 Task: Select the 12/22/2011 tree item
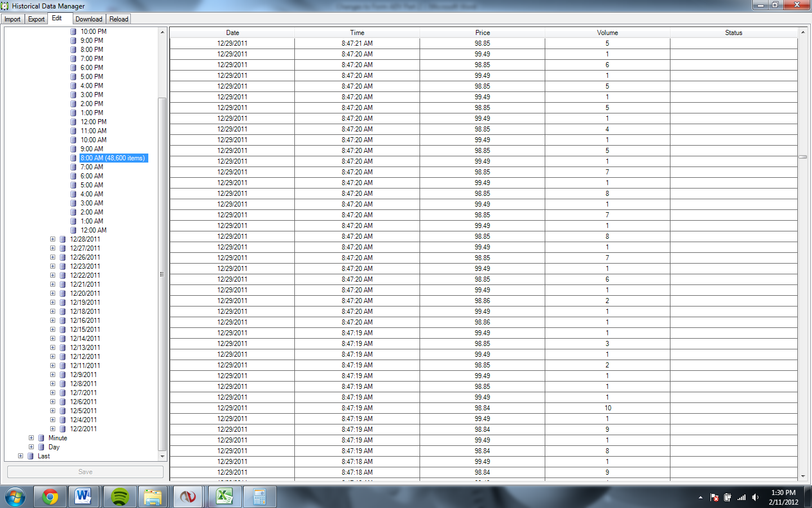coord(85,275)
